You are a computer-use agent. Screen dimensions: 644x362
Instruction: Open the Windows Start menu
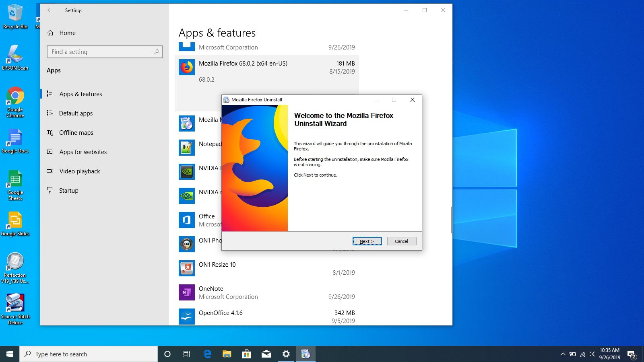pos(10,354)
